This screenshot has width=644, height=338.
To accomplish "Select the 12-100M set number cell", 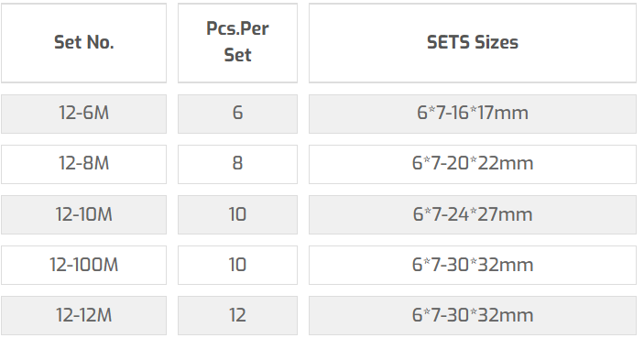I will coord(83,265).
